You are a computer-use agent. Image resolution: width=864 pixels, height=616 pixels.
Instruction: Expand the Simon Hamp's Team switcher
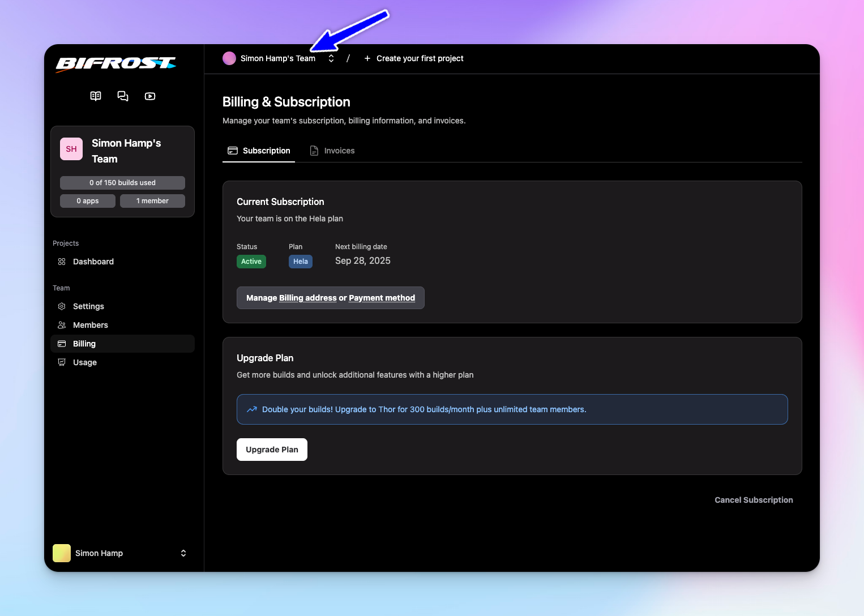[x=331, y=58]
